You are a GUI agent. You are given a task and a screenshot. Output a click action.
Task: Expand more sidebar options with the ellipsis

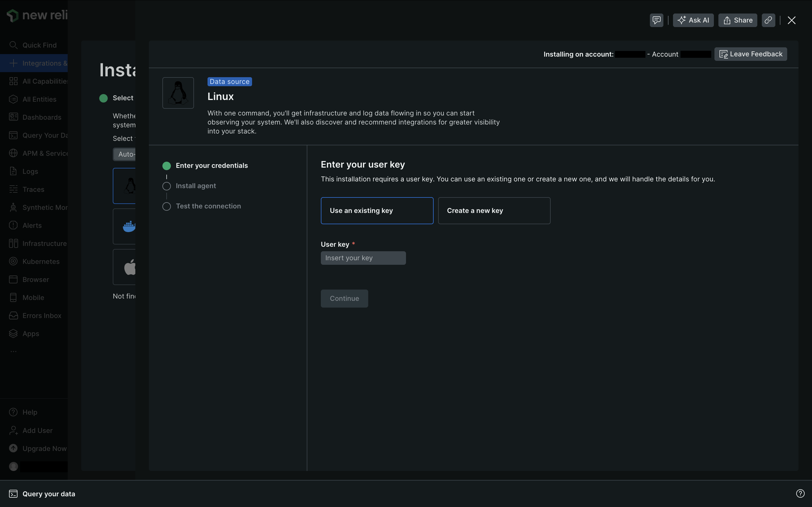point(13,351)
